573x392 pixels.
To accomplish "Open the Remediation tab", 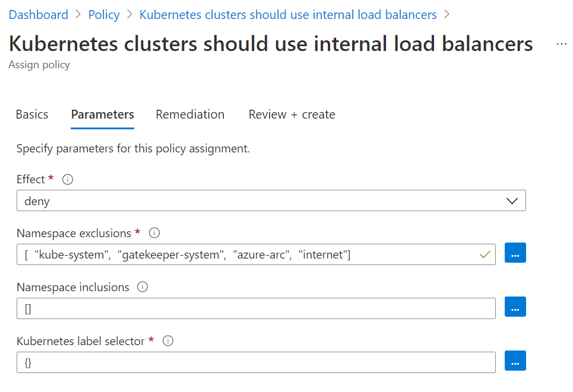I will click(x=190, y=114).
